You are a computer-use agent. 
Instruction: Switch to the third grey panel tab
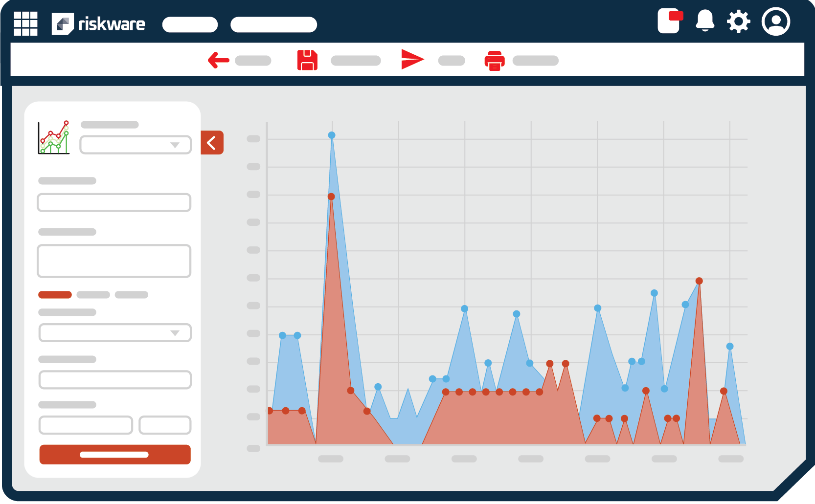[131, 295]
